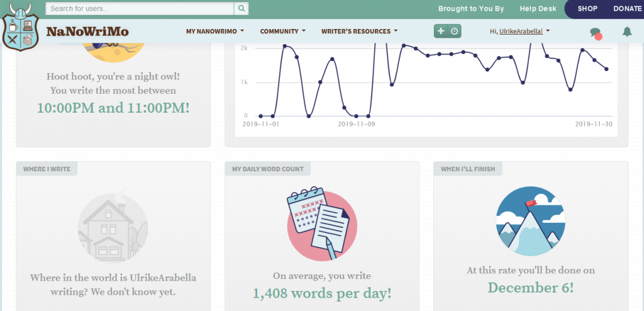The width and height of the screenshot is (644, 311).
Task: Click the Hoot hoot, you're a night owl! text
Action: pos(113,76)
